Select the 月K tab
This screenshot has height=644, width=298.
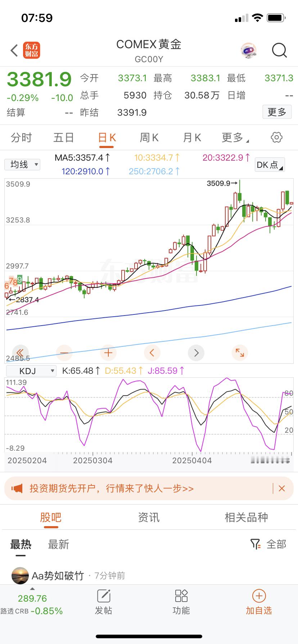coord(192,138)
